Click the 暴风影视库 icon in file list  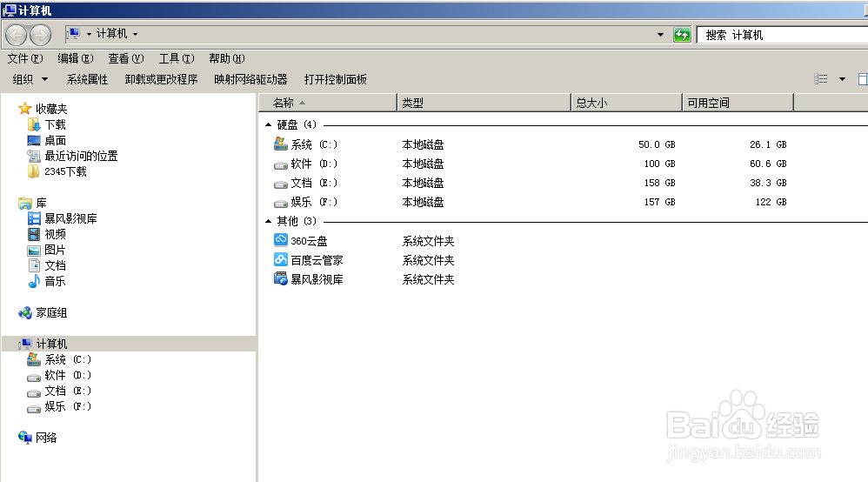tap(281, 278)
